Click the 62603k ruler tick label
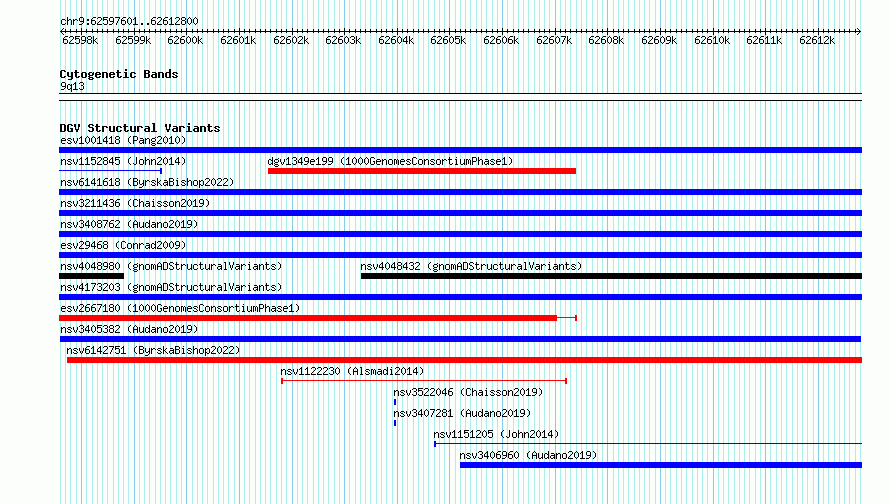890x504 pixels. (343, 40)
